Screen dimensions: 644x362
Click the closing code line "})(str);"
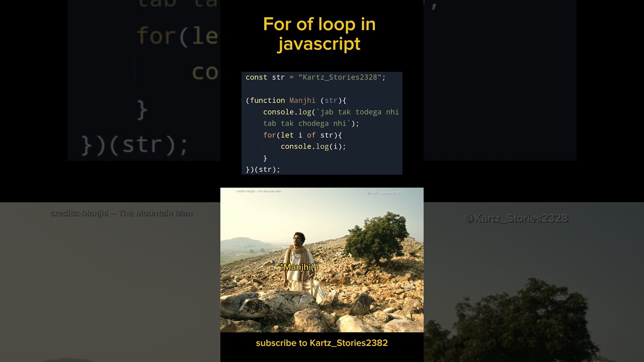pos(263,169)
